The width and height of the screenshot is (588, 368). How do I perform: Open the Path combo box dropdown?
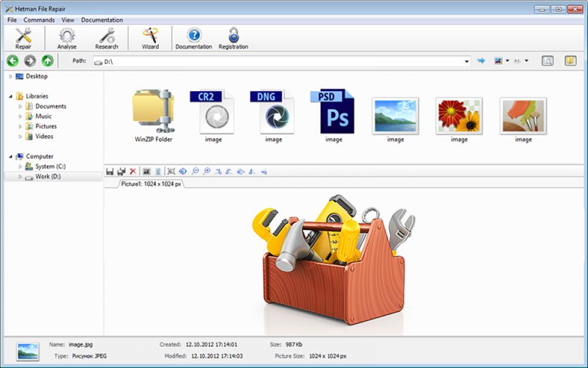pos(467,60)
